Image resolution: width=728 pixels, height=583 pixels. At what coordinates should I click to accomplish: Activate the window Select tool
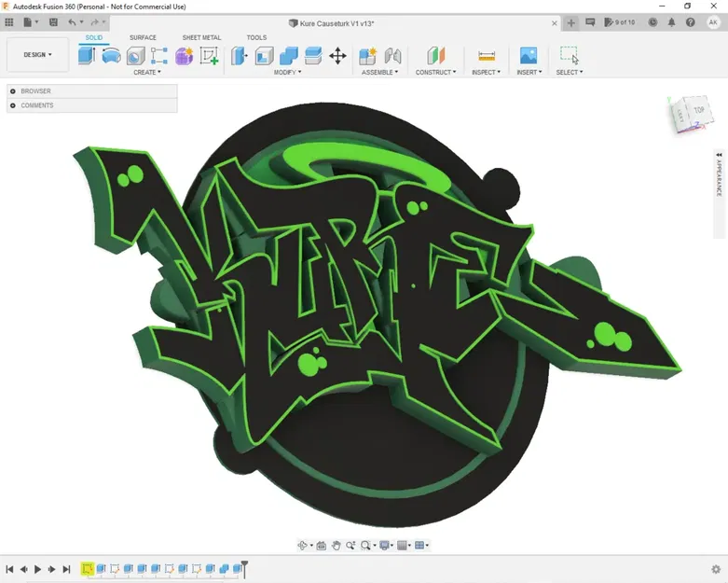point(570,55)
